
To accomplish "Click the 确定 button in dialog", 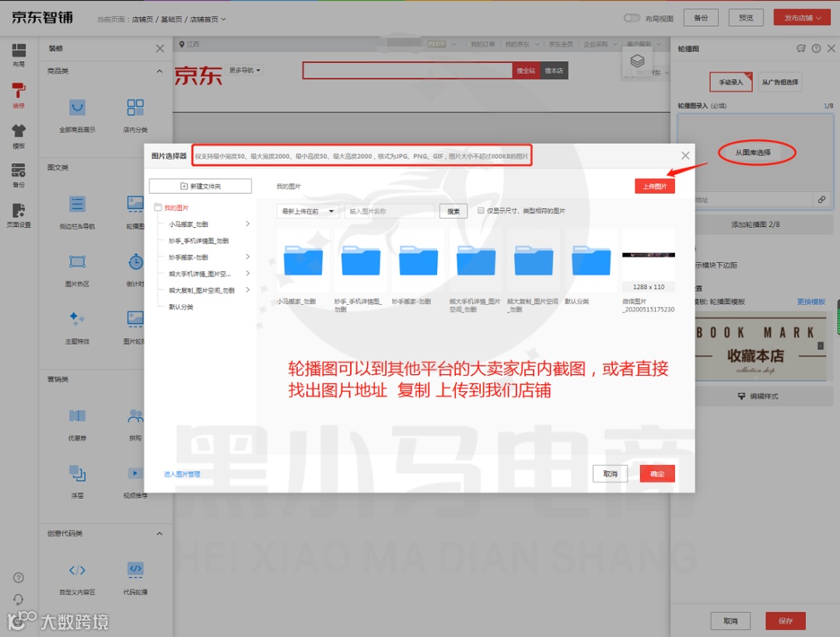I will click(x=657, y=474).
